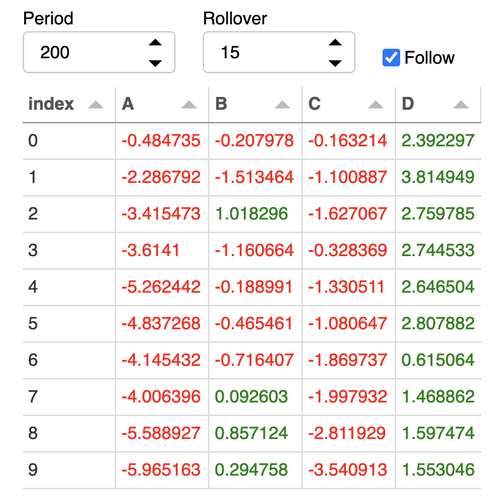Image resolution: width=500 pixels, height=500 pixels.
Task: Select cell value 2.392297
Action: 438,140
